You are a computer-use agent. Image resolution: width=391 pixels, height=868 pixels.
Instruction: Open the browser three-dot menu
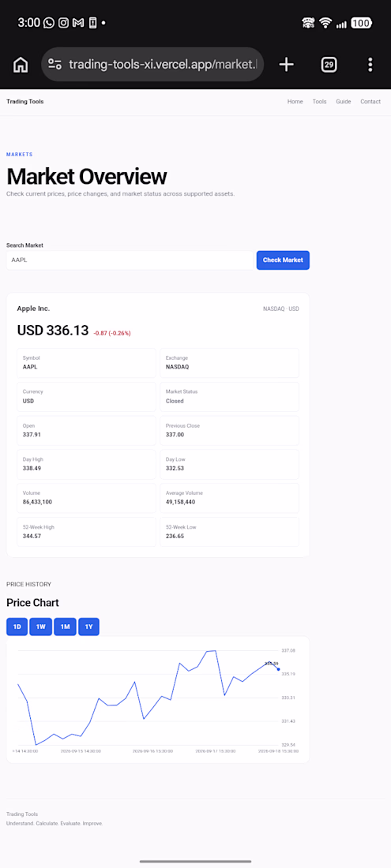click(370, 65)
